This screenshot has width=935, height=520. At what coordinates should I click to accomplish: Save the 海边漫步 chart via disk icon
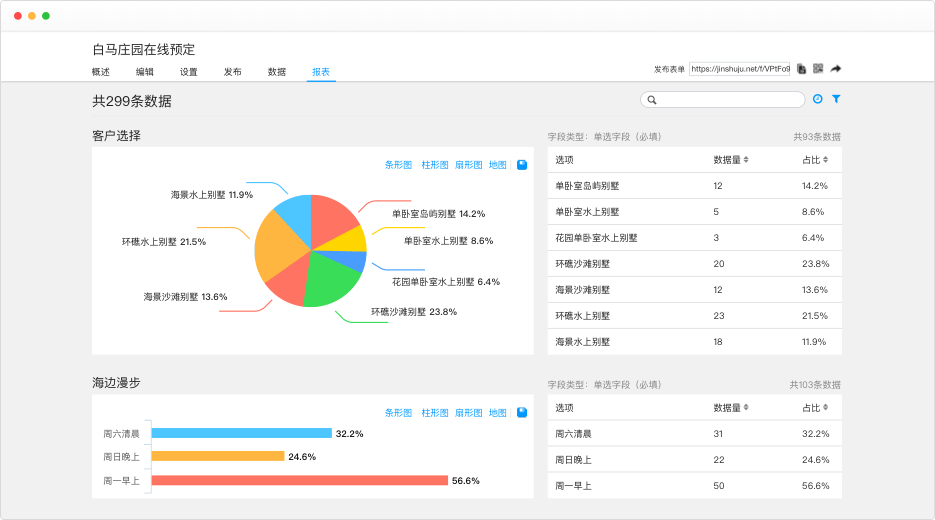tap(522, 412)
